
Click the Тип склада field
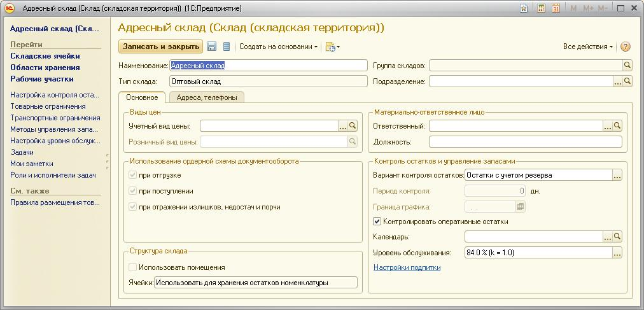pos(268,81)
